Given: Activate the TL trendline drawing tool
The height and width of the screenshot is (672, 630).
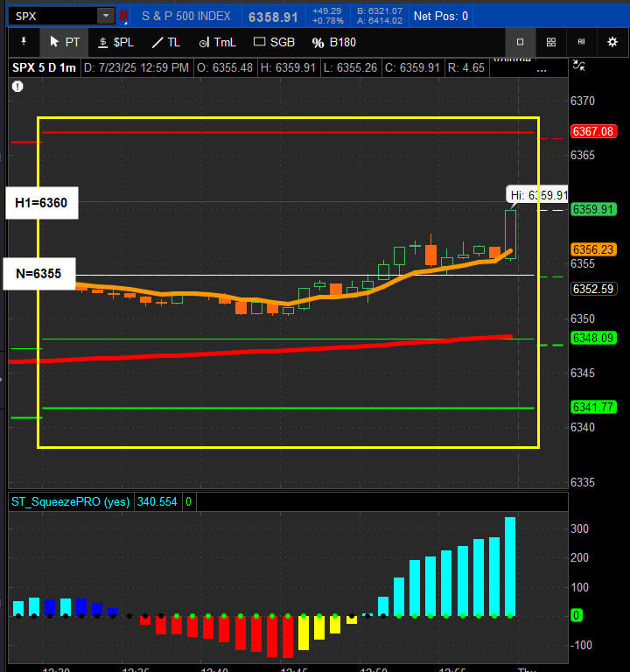Looking at the screenshot, I should tap(166, 42).
